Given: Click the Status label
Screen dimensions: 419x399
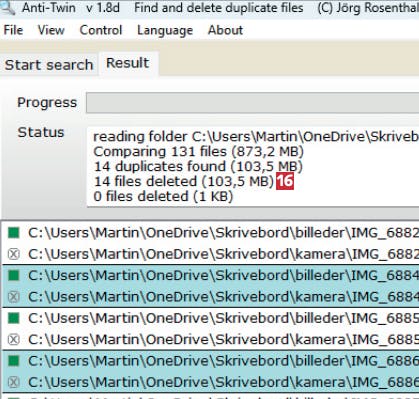Looking at the screenshot, I should pos(41,132).
